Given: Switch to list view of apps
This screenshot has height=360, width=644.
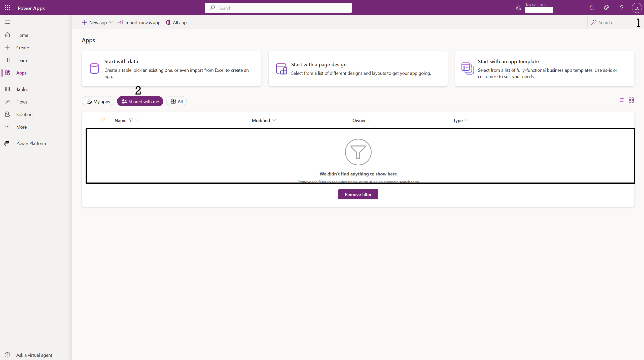Looking at the screenshot, I should click(622, 100).
